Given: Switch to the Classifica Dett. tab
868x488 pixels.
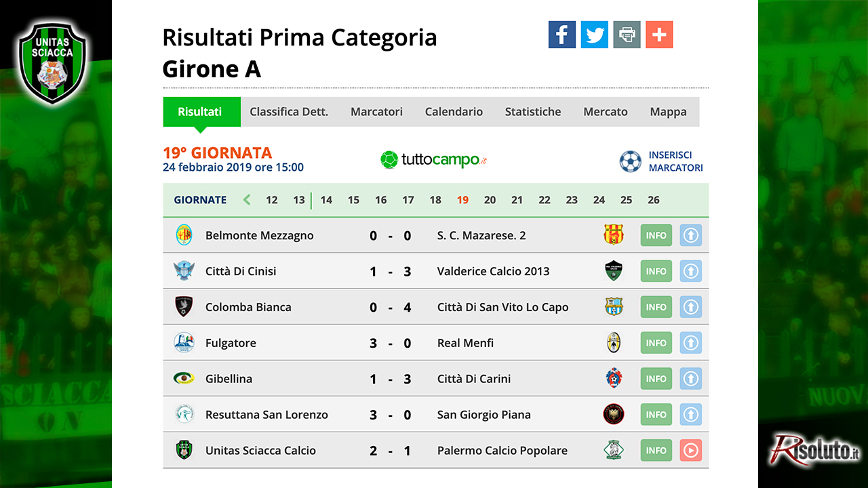Looking at the screenshot, I should (289, 112).
